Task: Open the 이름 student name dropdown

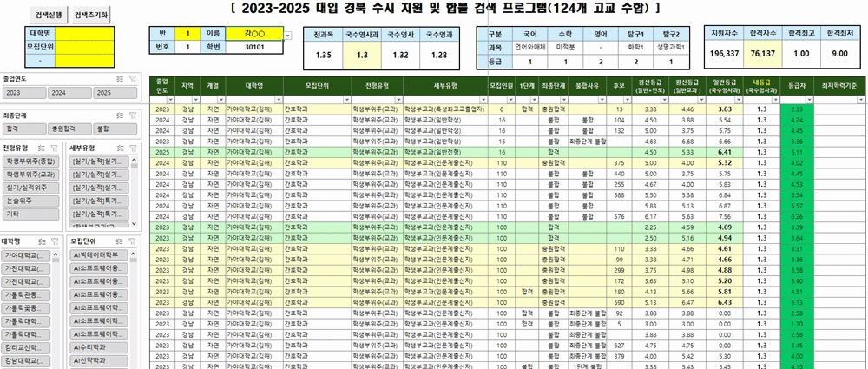Action: pyautogui.click(x=288, y=36)
